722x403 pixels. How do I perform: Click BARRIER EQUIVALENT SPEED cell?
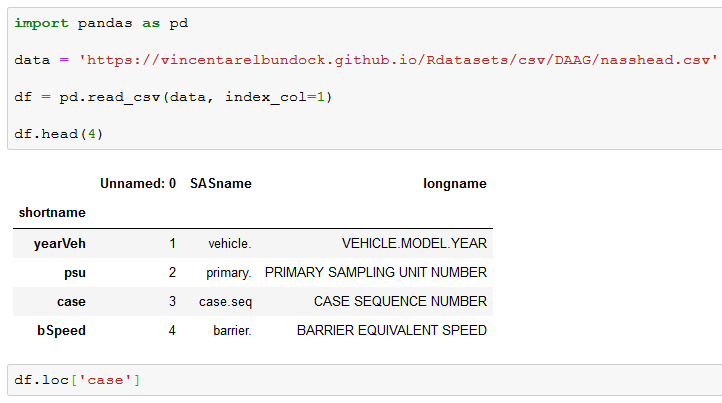pyautogui.click(x=392, y=330)
